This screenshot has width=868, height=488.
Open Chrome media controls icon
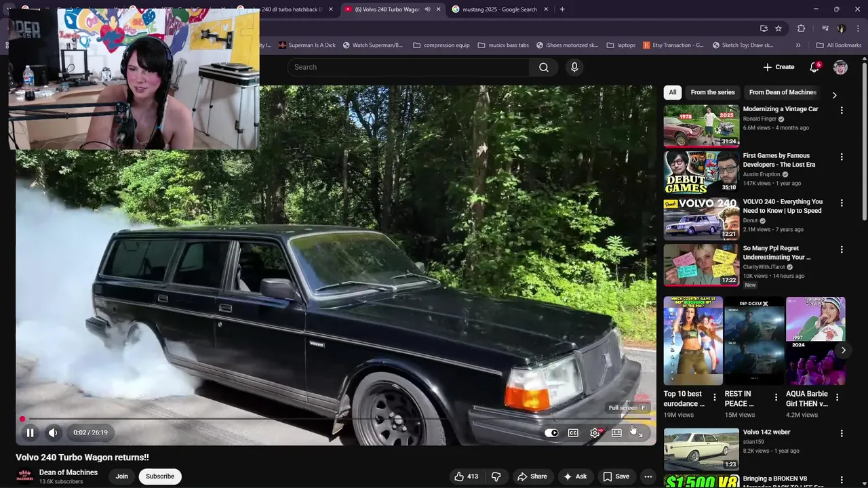click(x=825, y=28)
